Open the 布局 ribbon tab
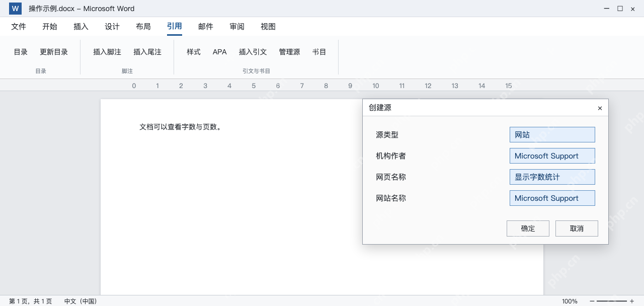 point(143,27)
